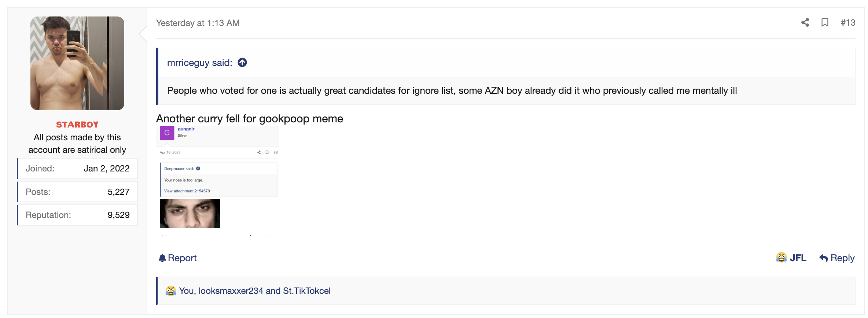Open the permalink for post #13

pos(848,23)
